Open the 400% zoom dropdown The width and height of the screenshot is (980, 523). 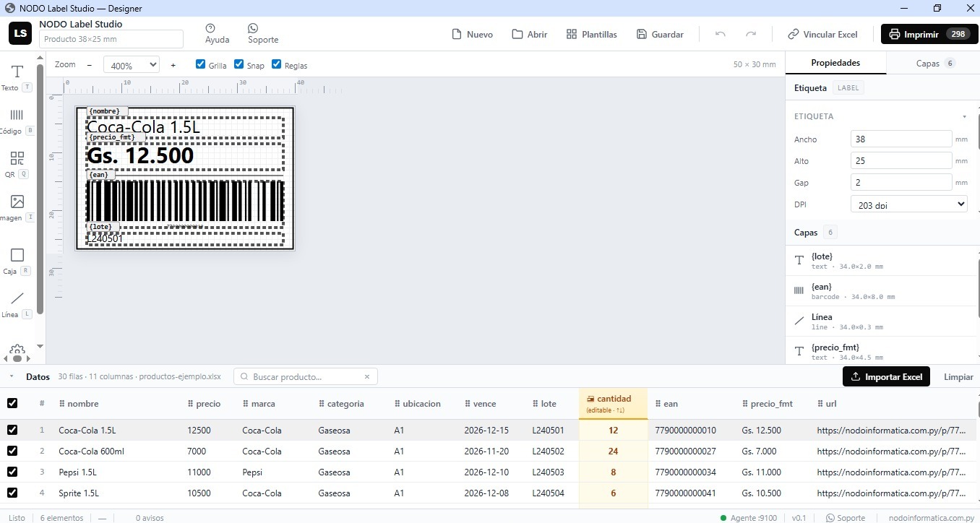[x=131, y=65]
